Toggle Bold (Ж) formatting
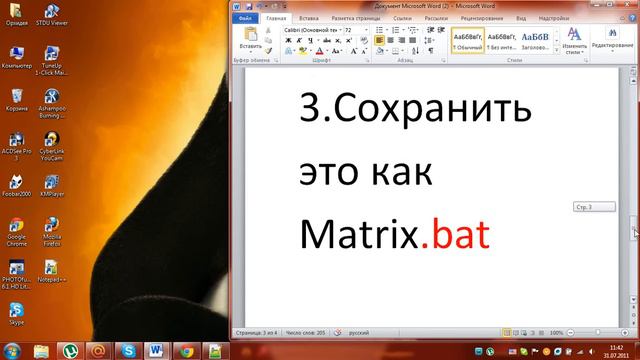The width and height of the screenshot is (640, 360). point(288,40)
